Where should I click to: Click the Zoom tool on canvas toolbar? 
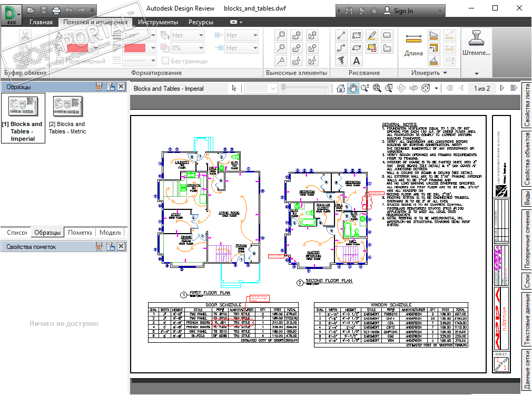pyautogui.click(x=365, y=88)
